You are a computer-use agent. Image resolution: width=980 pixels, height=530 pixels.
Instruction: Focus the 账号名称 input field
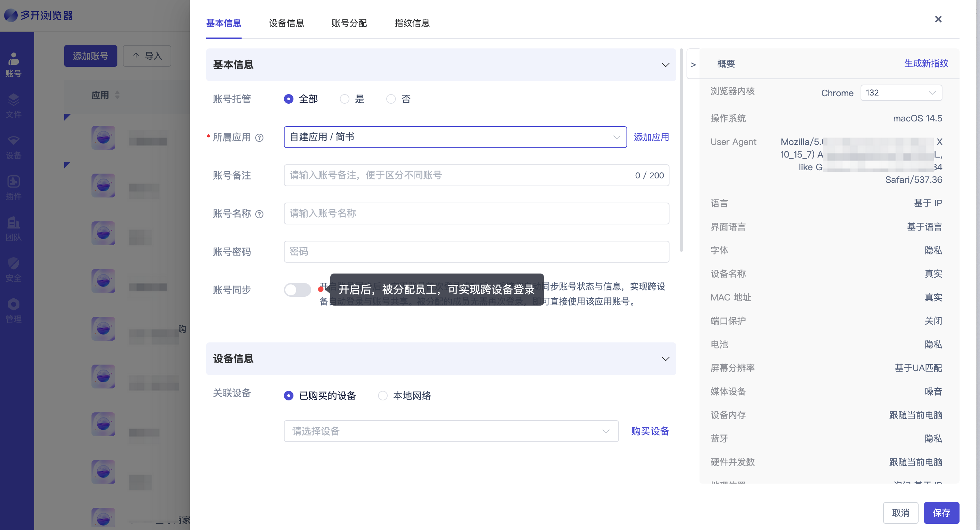(x=476, y=213)
